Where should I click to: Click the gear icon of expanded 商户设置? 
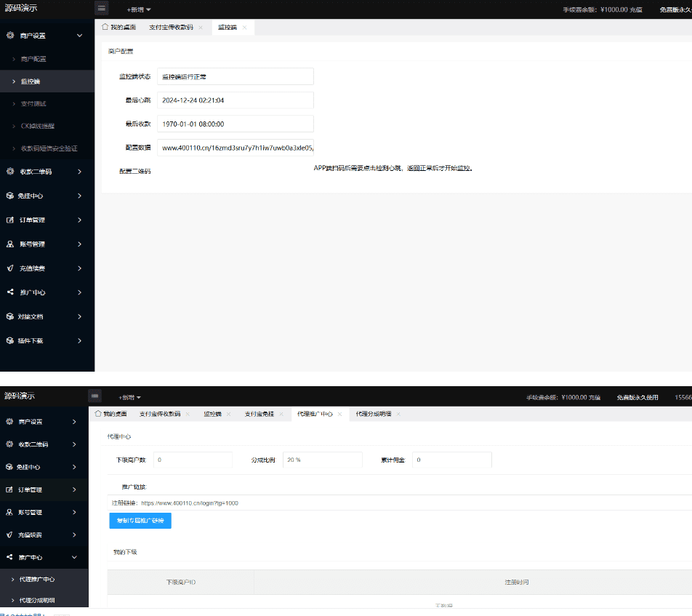tap(10, 35)
